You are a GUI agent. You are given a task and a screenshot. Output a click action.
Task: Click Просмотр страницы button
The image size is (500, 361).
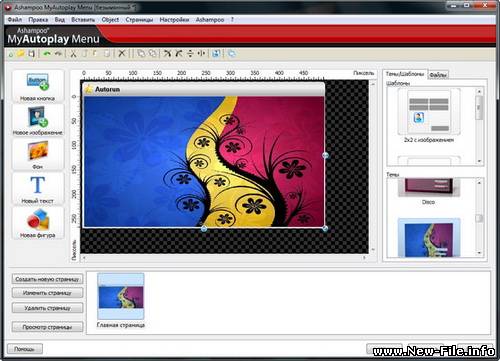[47, 327]
